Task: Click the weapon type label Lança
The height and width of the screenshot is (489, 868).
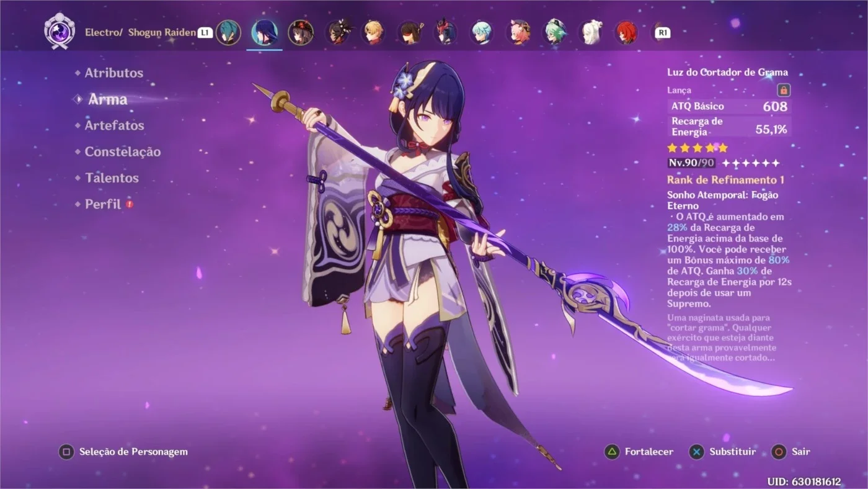Action: coord(679,91)
